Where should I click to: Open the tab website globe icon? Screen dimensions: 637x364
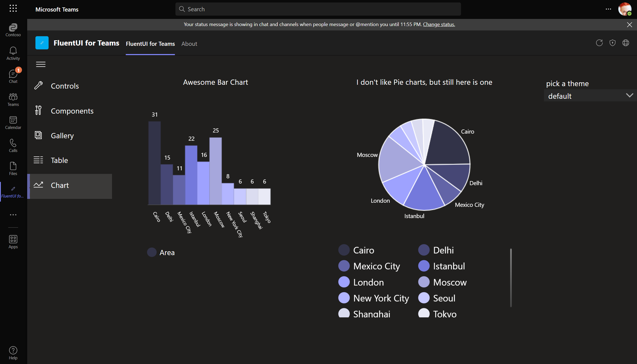pyautogui.click(x=626, y=43)
